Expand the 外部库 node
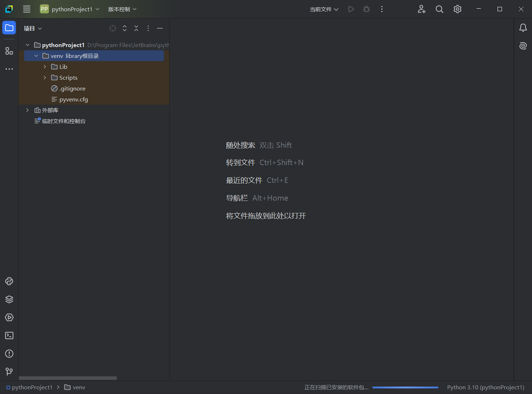The width and height of the screenshot is (532, 394). coord(28,110)
